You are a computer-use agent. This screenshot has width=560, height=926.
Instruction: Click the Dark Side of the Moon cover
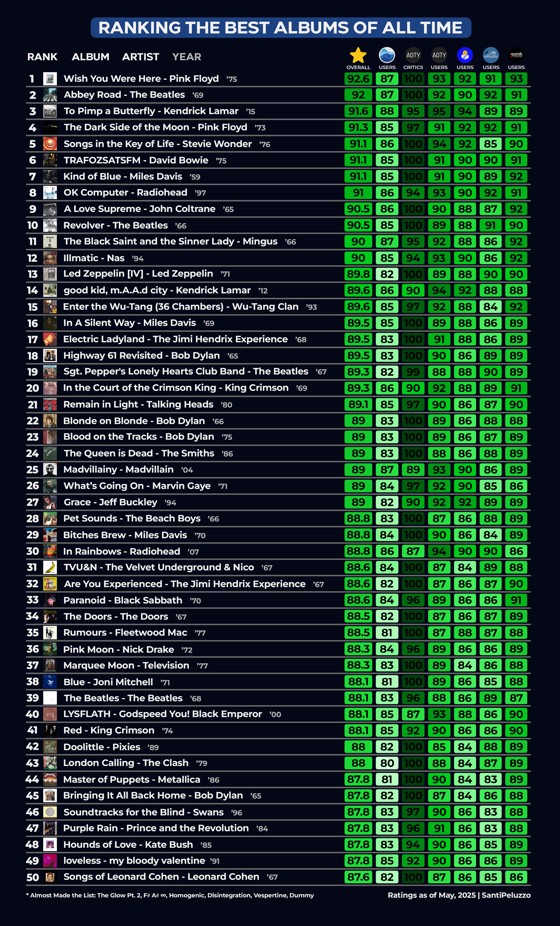[50, 127]
